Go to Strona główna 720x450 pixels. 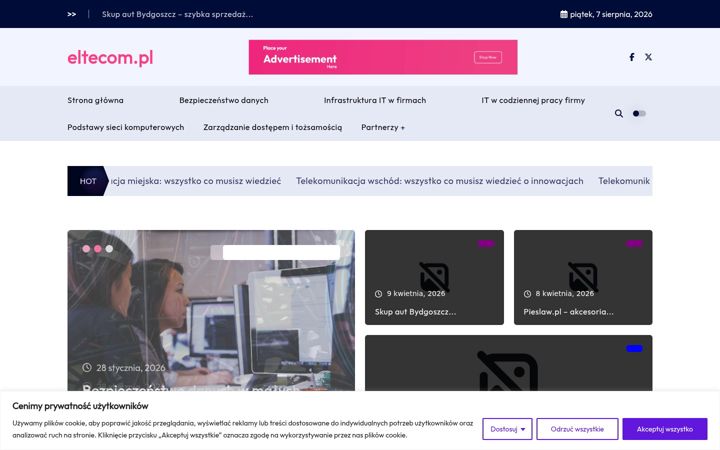(96, 100)
